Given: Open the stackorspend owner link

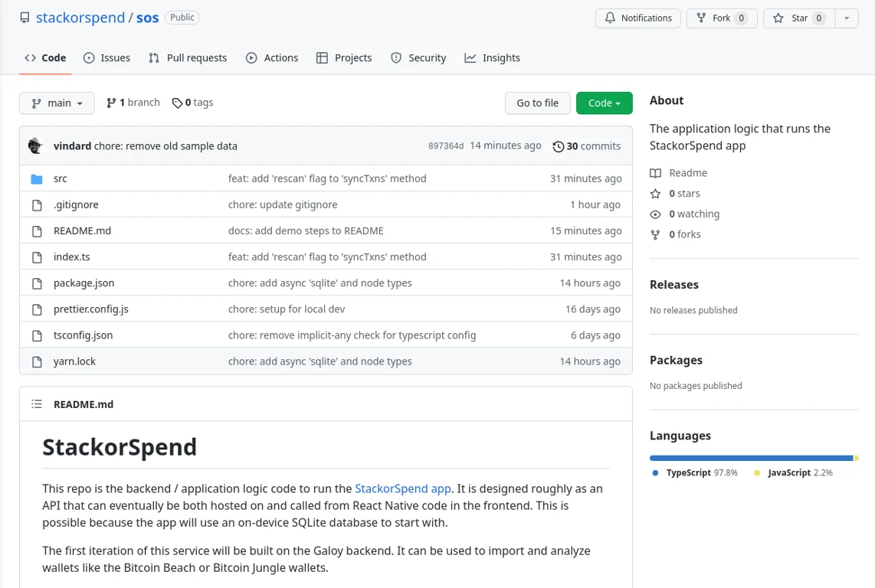Looking at the screenshot, I should (x=80, y=18).
